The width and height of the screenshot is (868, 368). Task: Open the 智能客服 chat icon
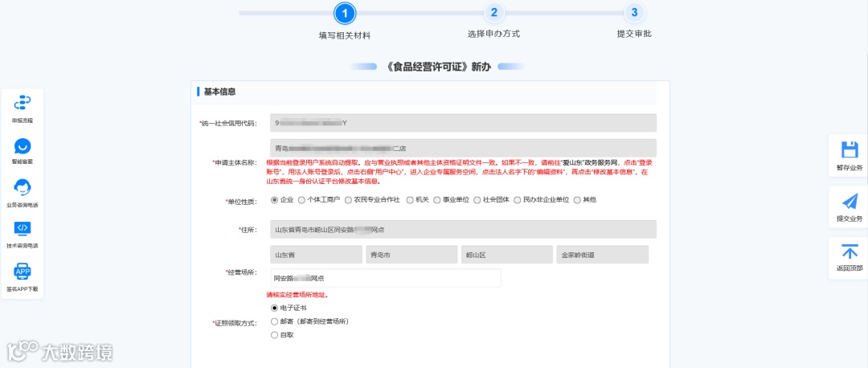tap(23, 146)
